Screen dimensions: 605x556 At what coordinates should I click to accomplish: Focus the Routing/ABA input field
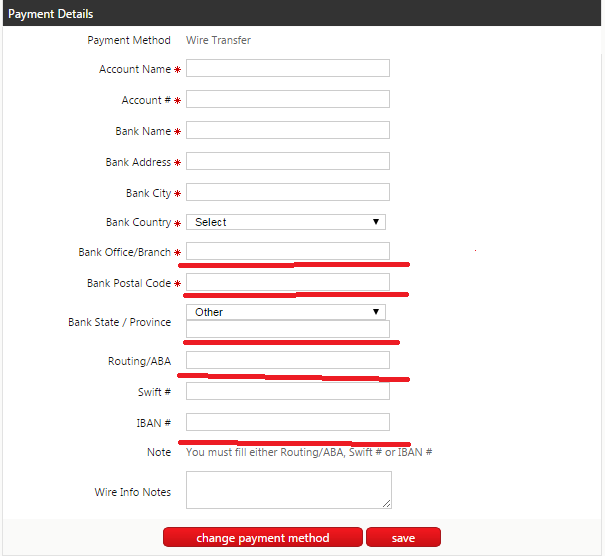287,360
